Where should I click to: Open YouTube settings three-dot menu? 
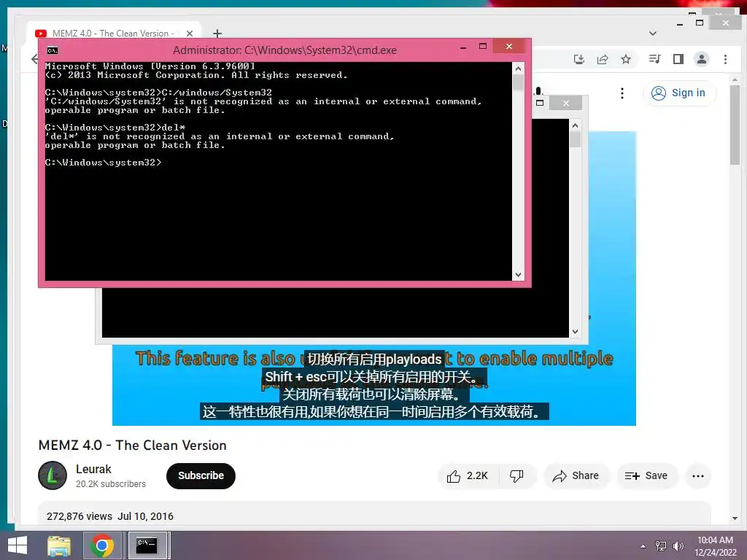click(x=622, y=93)
